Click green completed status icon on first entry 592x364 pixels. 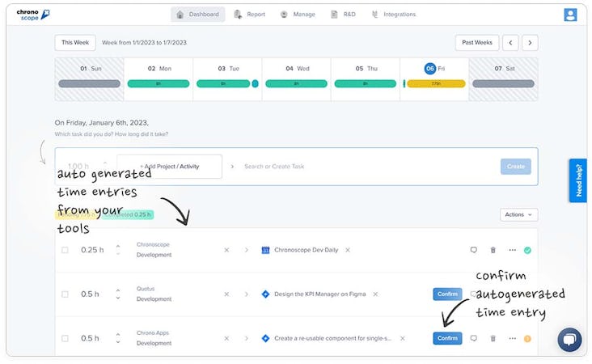tap(527, 250)
